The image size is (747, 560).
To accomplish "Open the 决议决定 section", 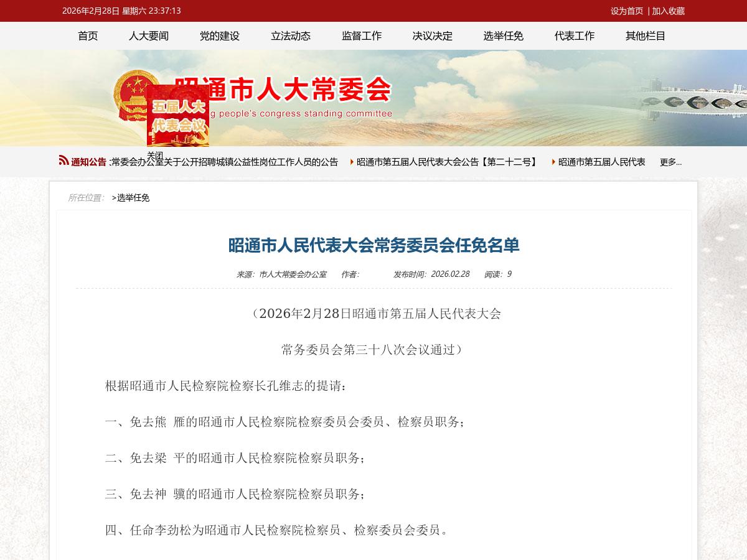I will (x=432, y=36).
